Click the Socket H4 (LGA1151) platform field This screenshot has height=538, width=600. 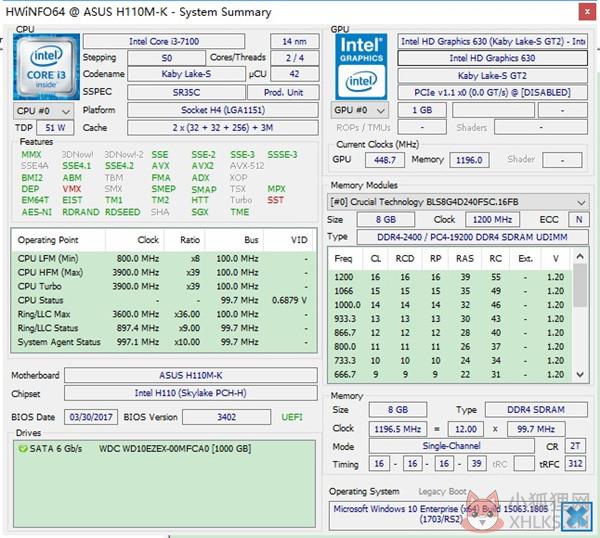(223, 110)
